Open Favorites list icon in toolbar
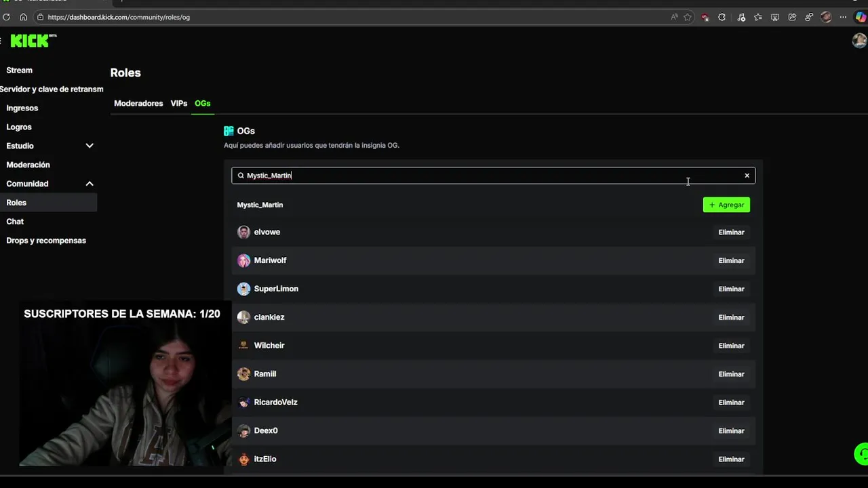 click(x=757, y=17)
